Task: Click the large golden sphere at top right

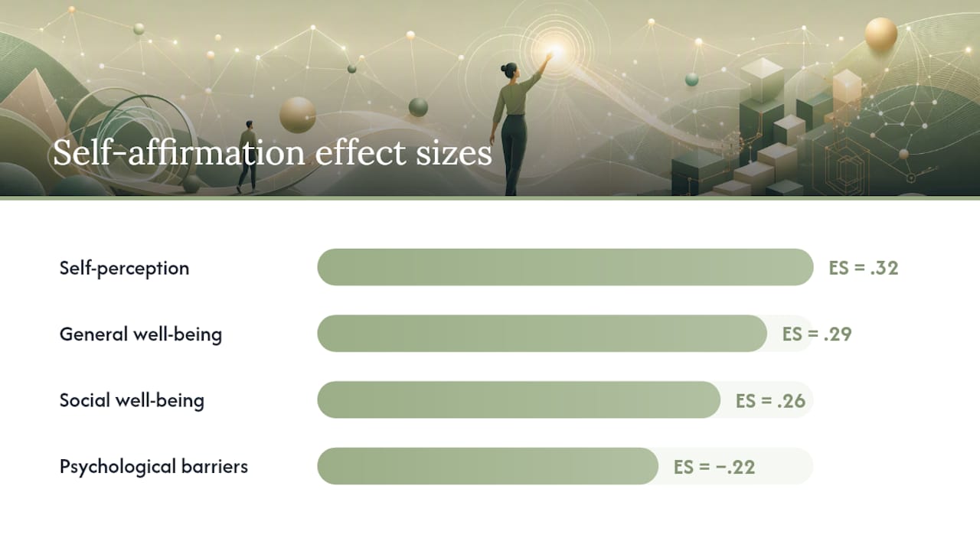Action: coord(881,34)
